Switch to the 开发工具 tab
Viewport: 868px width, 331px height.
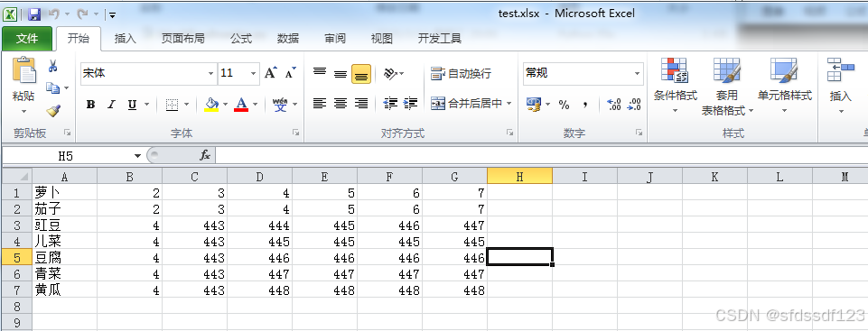click(440, 38)
